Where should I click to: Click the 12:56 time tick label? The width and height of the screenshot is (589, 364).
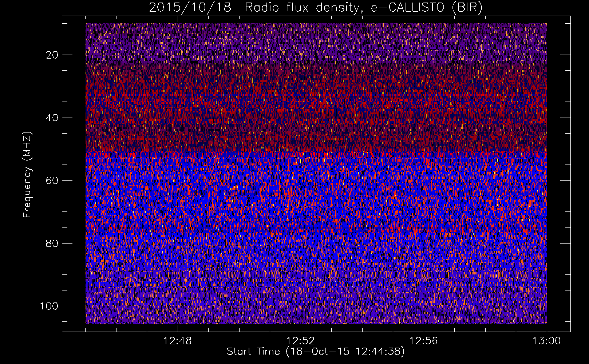424,341
